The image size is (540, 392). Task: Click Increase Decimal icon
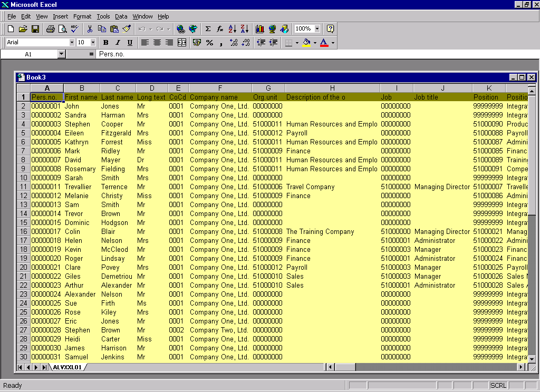pyautogui.click(x=234, y=43)
